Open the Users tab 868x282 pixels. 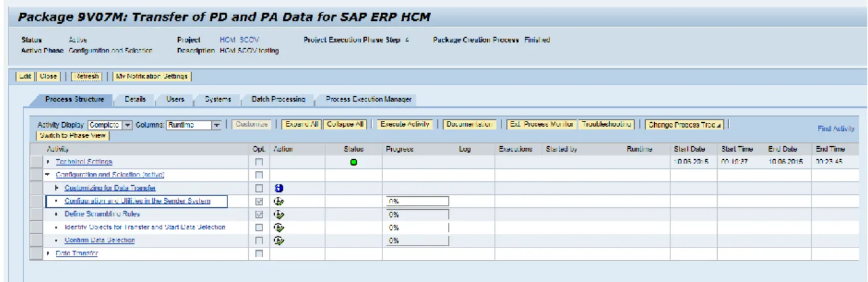[x=175, y=99]
